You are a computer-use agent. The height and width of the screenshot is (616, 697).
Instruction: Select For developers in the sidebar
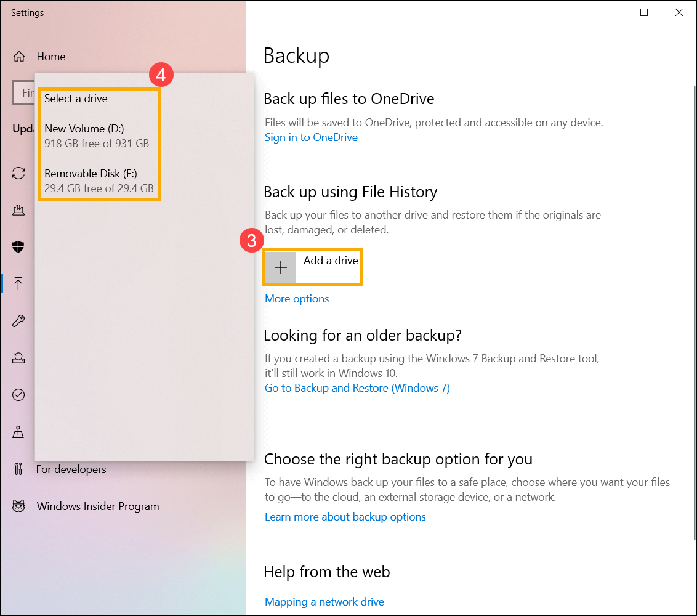72,469
